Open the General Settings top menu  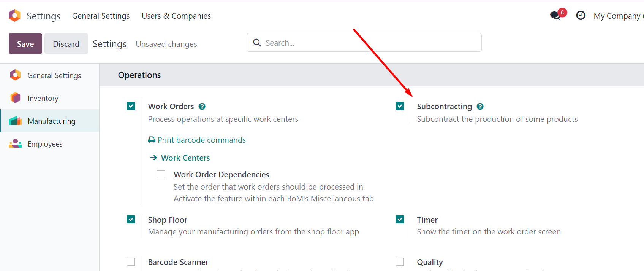pos(101,16)
